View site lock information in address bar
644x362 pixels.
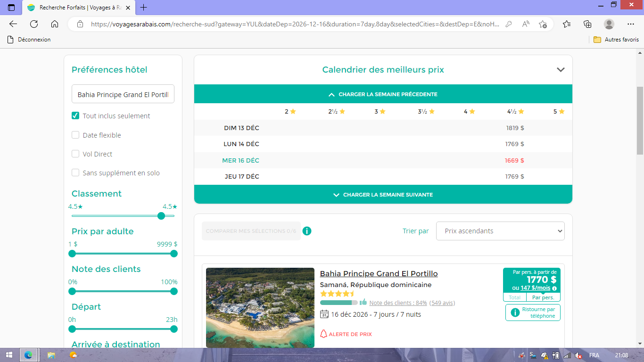point(80,24)
